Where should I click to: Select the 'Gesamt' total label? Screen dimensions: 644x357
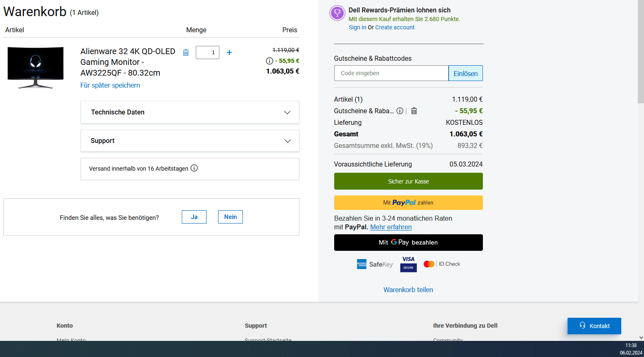(346, 134)
